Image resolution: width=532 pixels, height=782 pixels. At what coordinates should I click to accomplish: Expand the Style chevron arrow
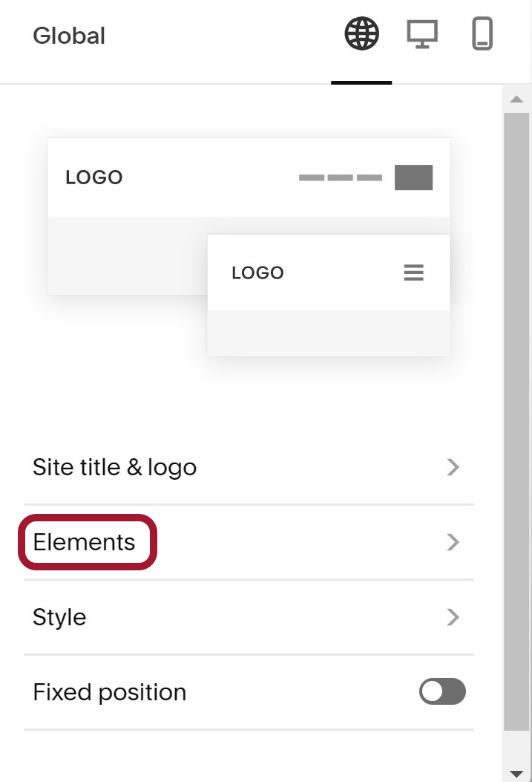point(453,617)
